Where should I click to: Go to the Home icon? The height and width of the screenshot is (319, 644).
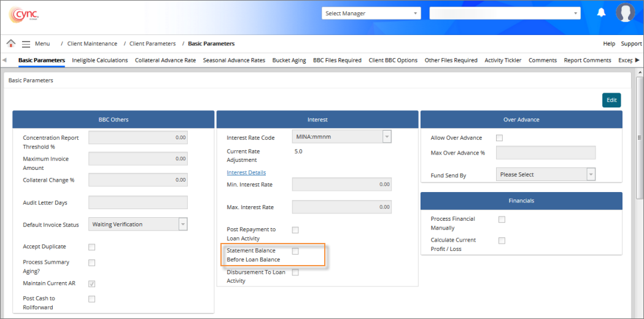10,44
